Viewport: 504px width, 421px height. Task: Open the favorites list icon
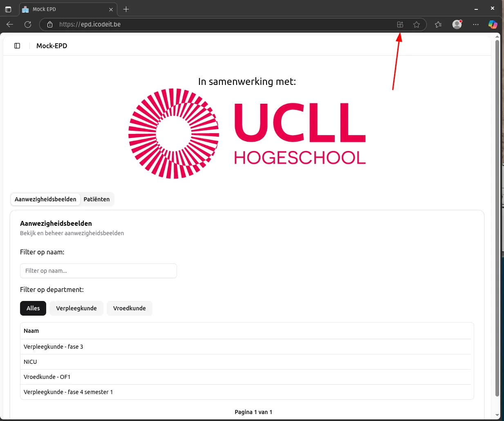tap(438, 25)
